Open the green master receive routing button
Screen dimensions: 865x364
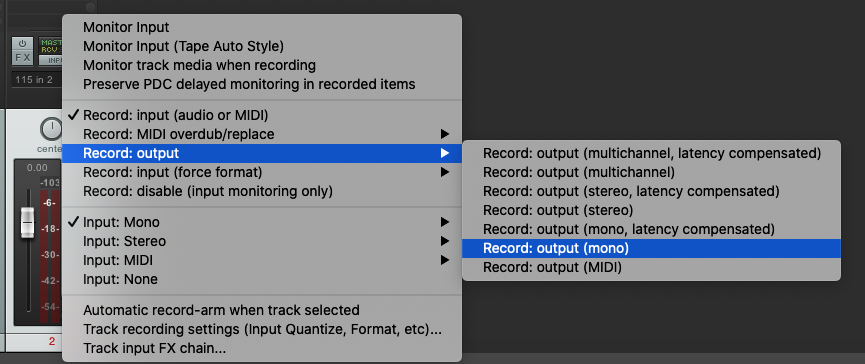(x=50, y=46)
